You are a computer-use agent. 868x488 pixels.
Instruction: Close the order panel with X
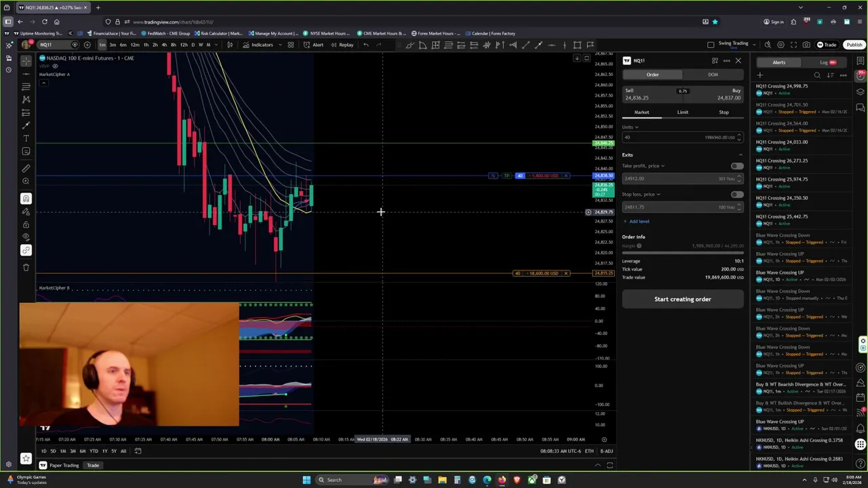738,61
